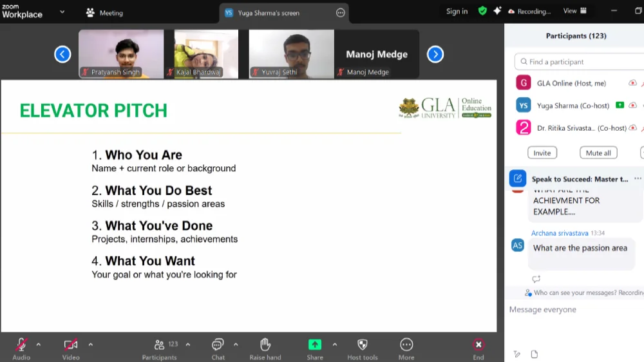The height and width of the screenshot is (362, 644).
Task: Click the AI Companion sparkle icon
Action: pos(497,11)
